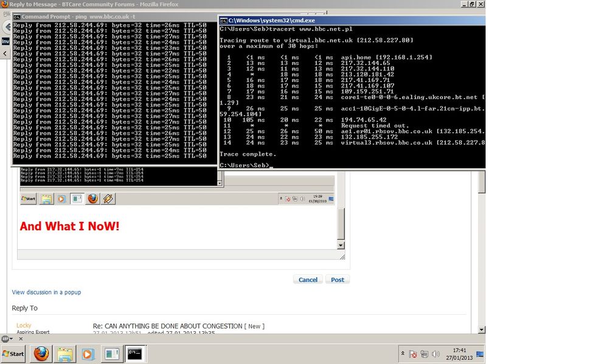Close the add-on bar with X
This screenshot has width=607, height=364.
[20, 338]
